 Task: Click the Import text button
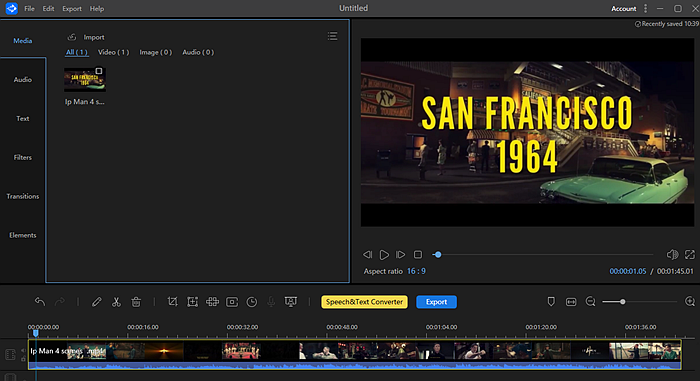point(94,37)
